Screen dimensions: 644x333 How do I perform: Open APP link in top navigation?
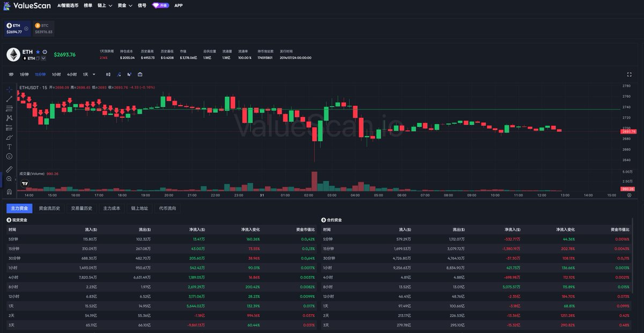(178, 5)
